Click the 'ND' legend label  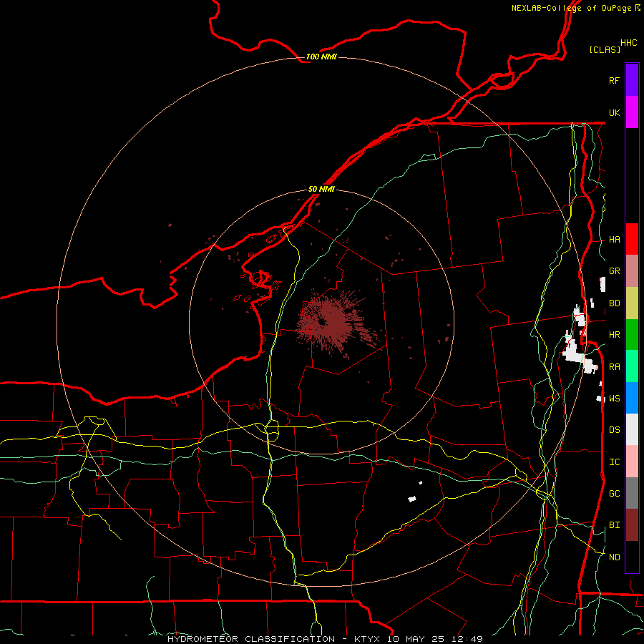pos(614,557)
